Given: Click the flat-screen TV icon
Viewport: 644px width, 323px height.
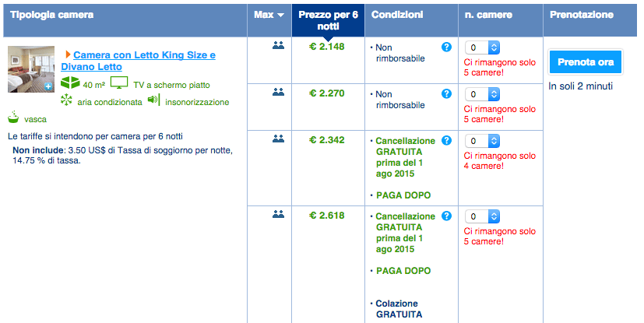Looking at the screenshot, I should click(118, 83).
